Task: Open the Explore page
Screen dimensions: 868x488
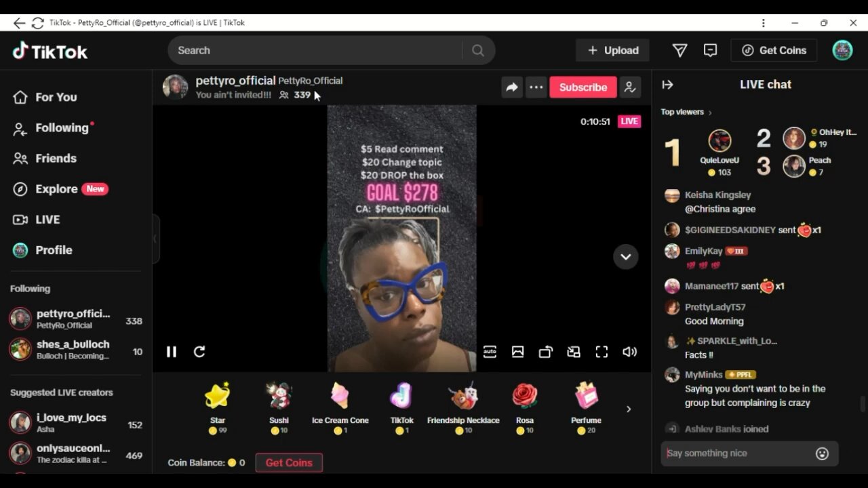Action: (60, 189)
